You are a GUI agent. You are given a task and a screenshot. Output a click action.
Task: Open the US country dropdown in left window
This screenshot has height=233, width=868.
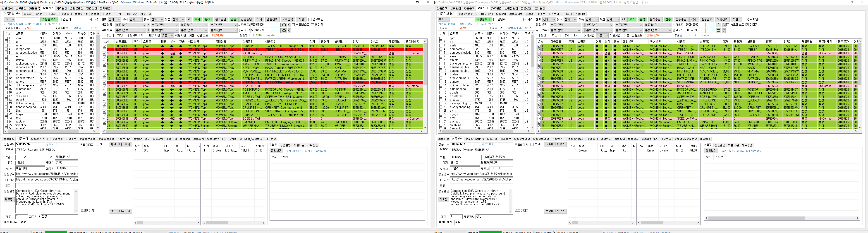point(9,19)
